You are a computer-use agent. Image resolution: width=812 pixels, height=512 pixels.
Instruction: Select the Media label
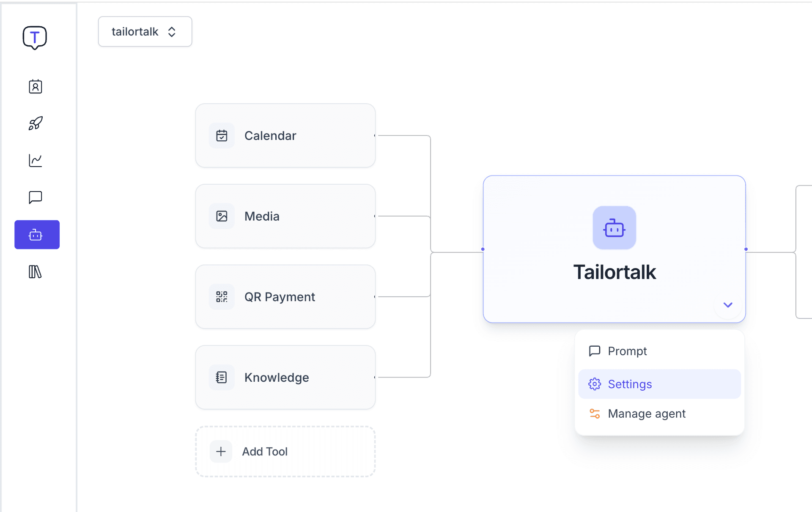coord(262,216)
